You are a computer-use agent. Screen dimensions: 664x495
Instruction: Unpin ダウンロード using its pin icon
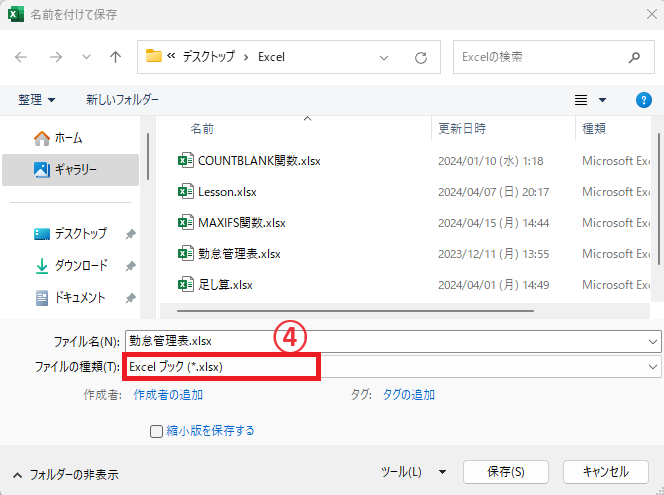130,266
